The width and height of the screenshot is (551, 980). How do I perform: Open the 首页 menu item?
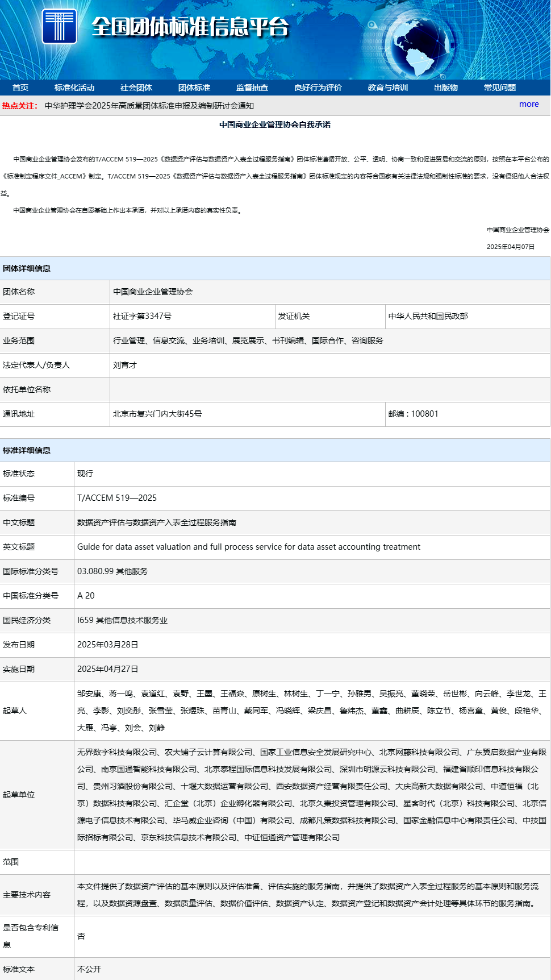[20, 88]
